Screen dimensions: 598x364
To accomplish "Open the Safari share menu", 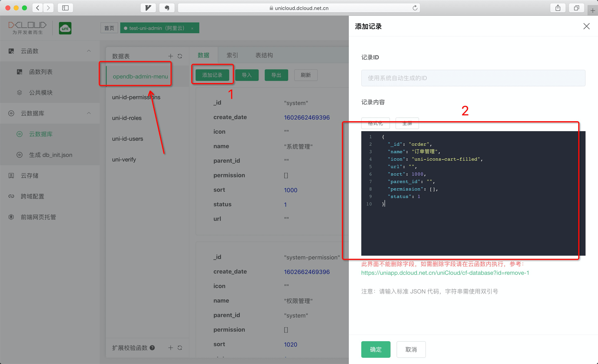I will pos(558,8).
